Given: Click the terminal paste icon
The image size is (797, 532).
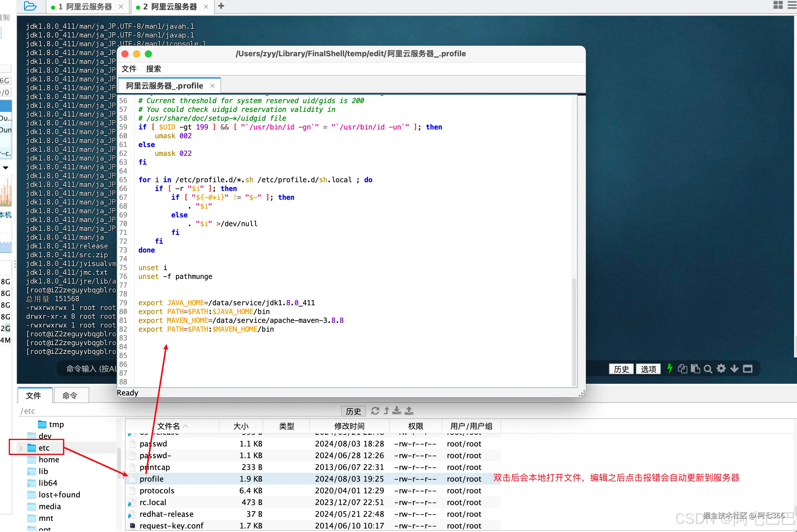Looking at the screenshot, I should [x=695, y=369].
